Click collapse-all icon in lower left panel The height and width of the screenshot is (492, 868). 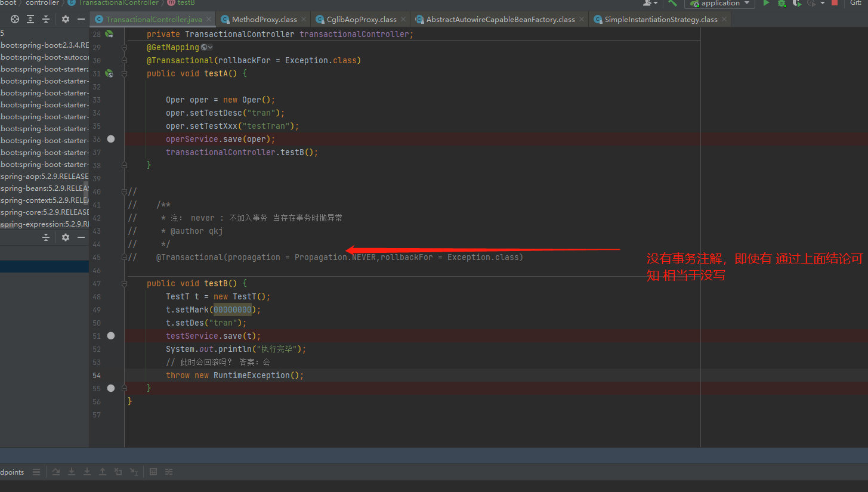[46, 237]
